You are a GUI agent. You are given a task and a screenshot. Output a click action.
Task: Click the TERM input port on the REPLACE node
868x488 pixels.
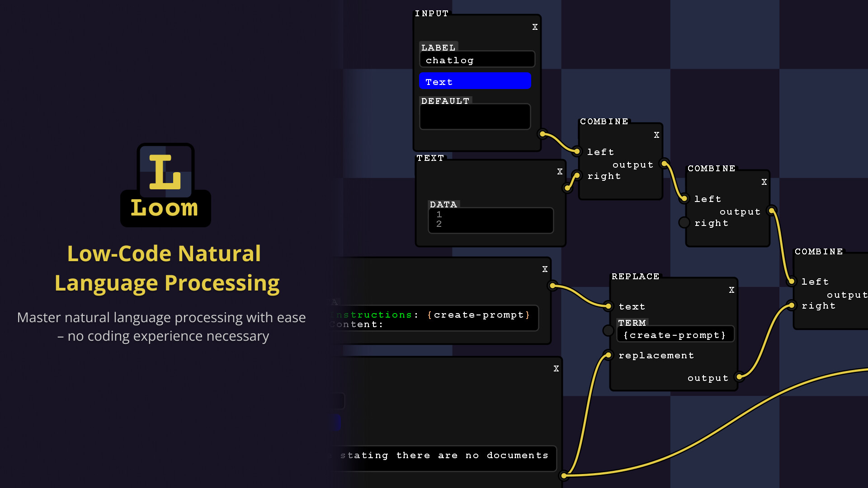tap(609, 331)
